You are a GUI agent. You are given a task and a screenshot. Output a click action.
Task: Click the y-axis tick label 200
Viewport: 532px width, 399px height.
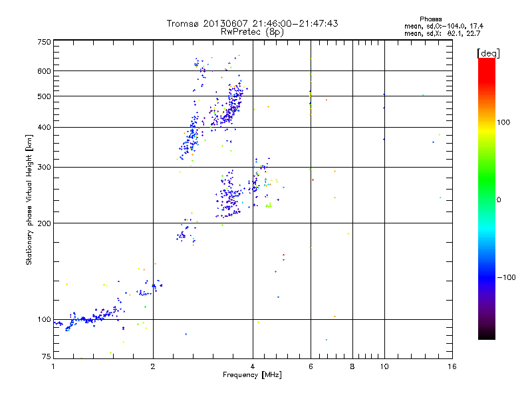pyautogui.click(x=44, y=223)
